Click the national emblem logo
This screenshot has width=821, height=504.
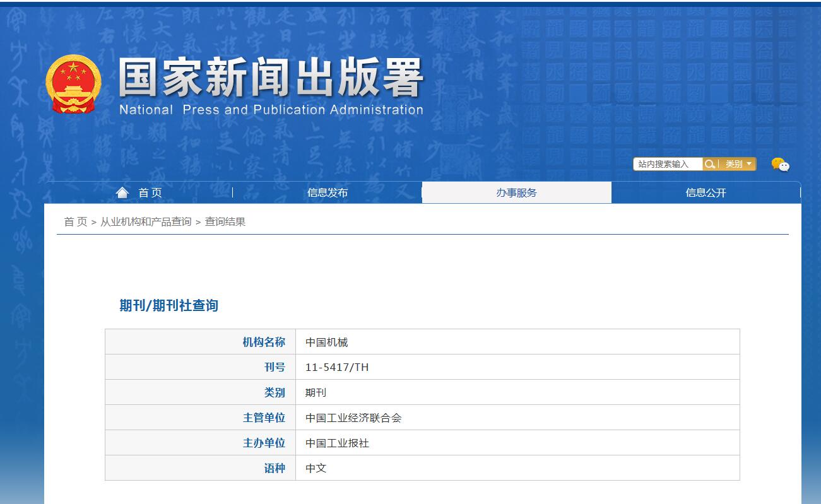click(x=74, y=85)
